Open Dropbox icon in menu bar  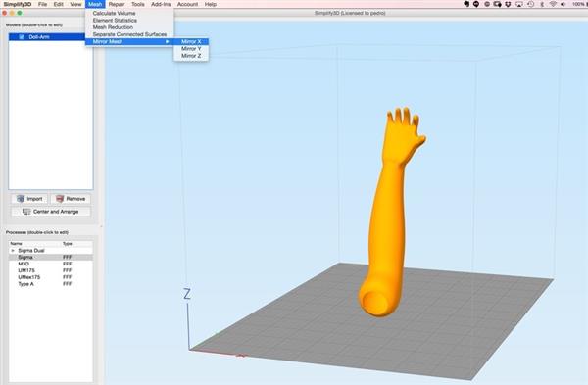coord(508,4)
